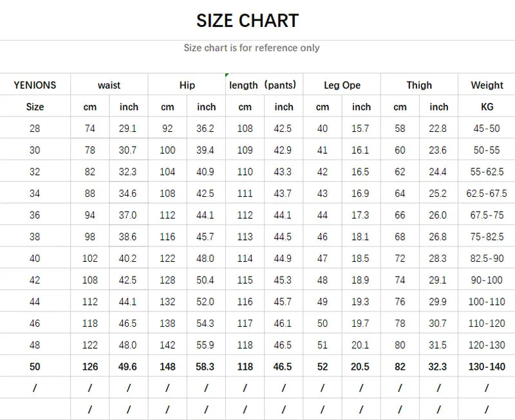Click the 'Size chart is for reference only' note
Image resolution: width=515 pixels, height=420 pixels.
point(252,48)
